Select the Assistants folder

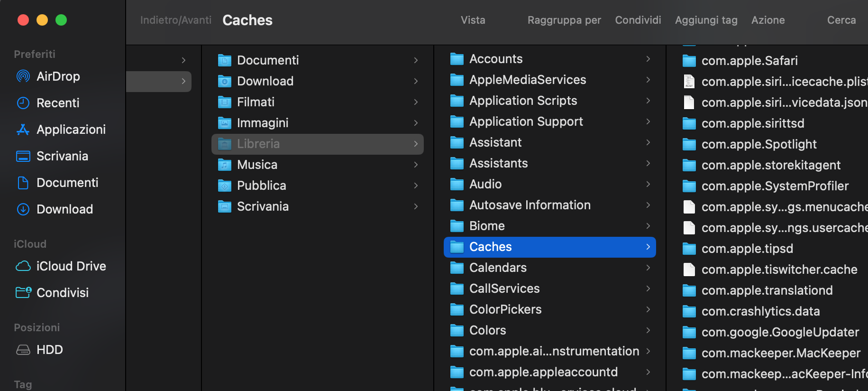(550, 163)
